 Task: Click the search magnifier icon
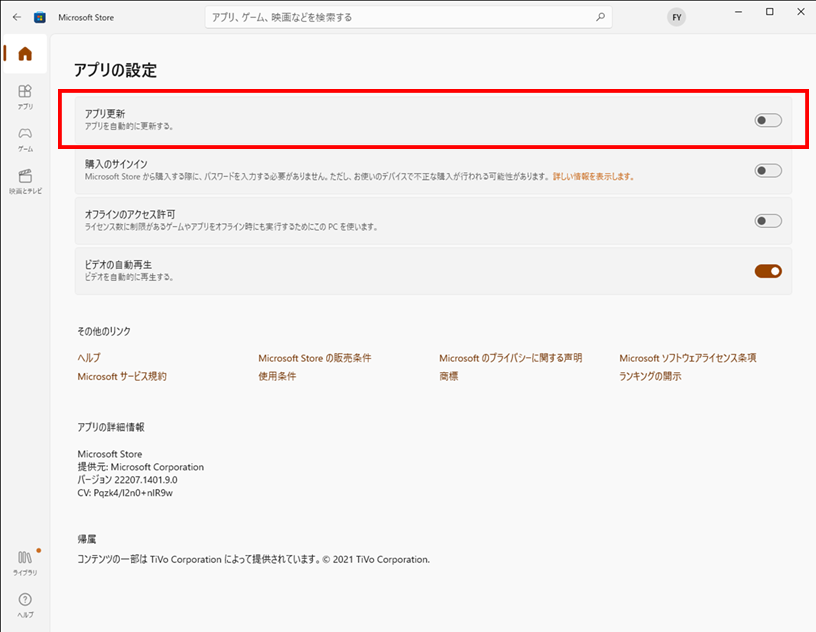pos(601,17)
